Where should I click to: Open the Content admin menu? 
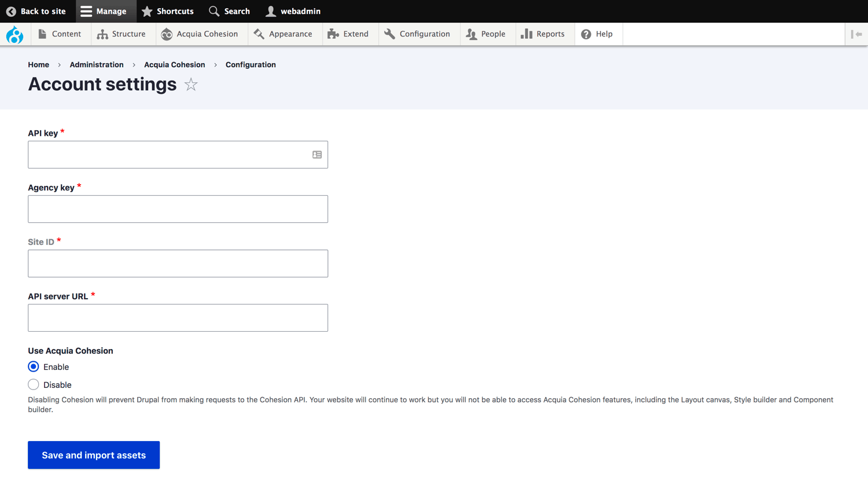(x=60, y=34)
